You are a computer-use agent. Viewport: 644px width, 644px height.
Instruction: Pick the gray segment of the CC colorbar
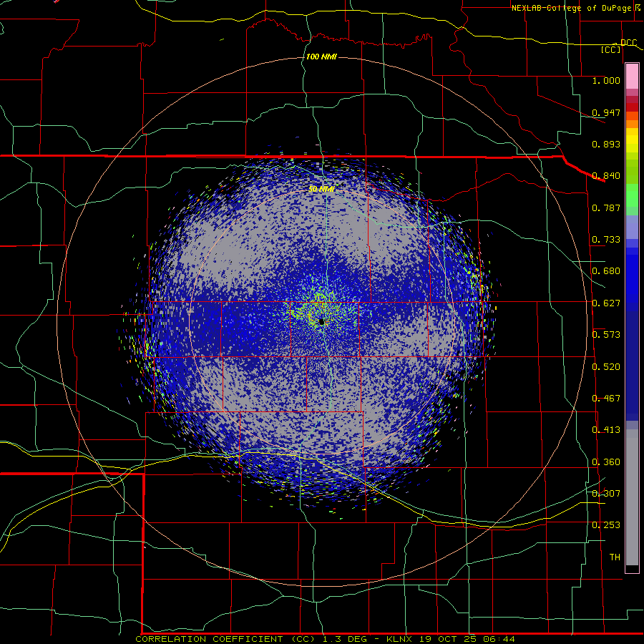(632, 497)
